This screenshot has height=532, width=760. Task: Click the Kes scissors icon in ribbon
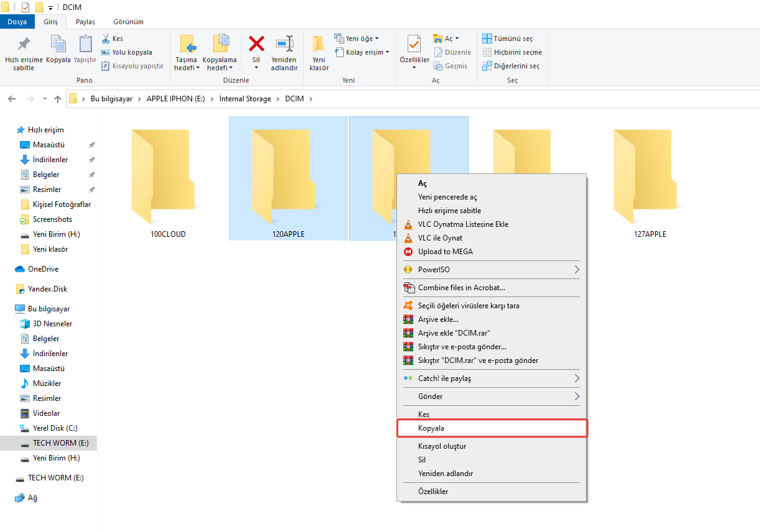[x=106, y=39]
